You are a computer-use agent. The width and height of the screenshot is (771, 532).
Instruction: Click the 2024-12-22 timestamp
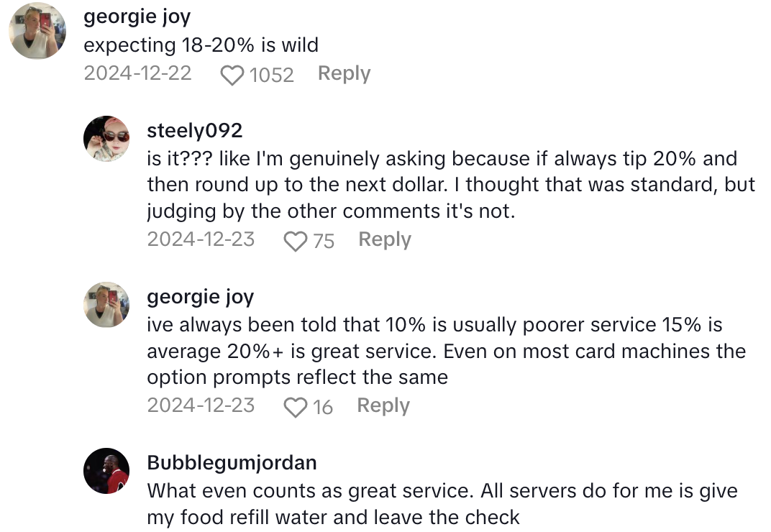tap(137, 73)
